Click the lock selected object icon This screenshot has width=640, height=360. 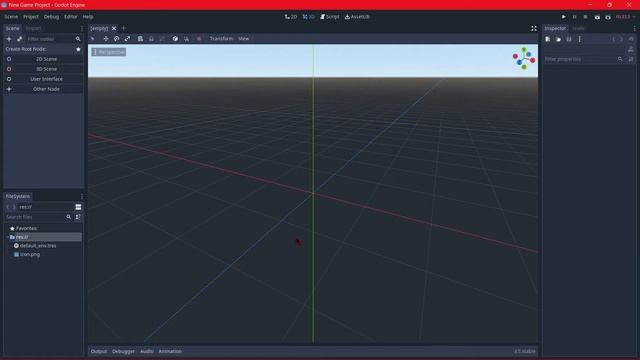click(x=151, y=38)
